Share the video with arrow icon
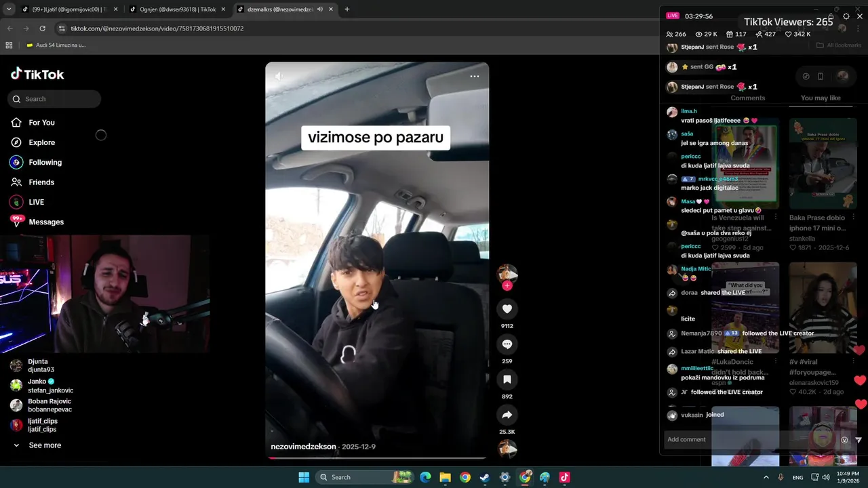The image size is (868, 488). pos(507,415)
